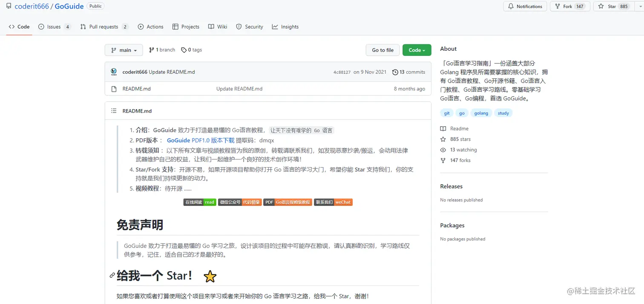Open commit hash 4c88127
The height and width of the screenshot is (304, 644).
click(x=342, y=72)
